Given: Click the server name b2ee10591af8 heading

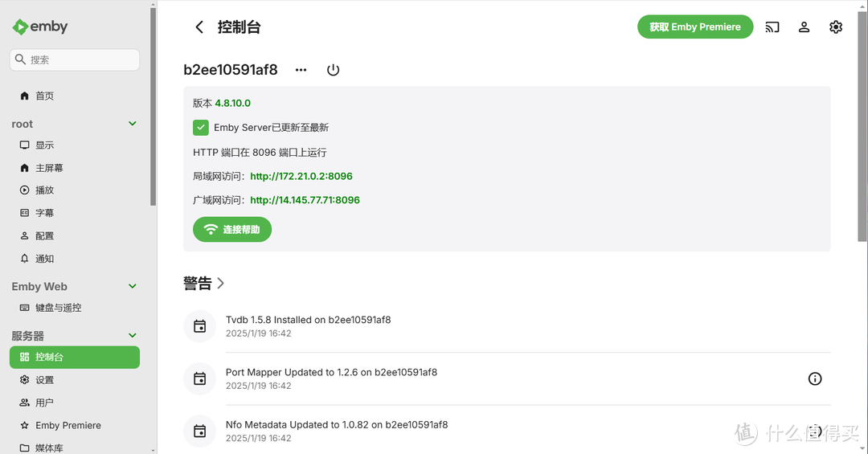Looking at the screenshot, I should [x=231, y=70].
